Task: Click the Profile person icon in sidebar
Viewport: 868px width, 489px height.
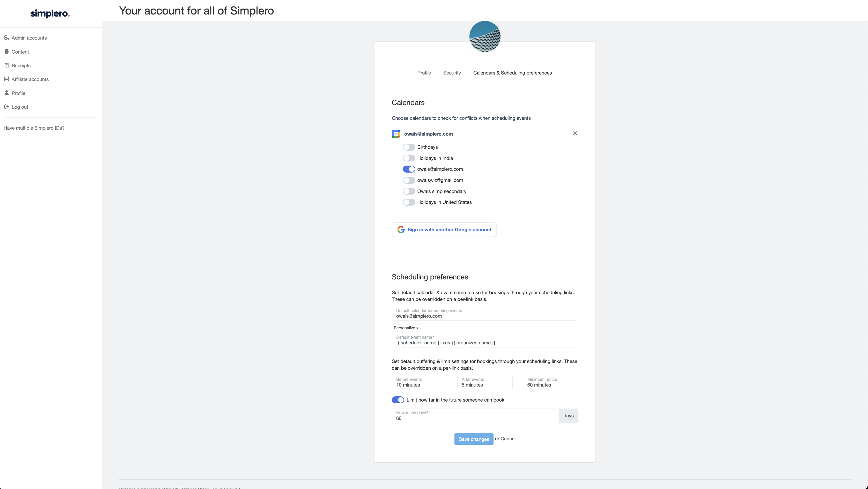Action: tap(6, 93)
